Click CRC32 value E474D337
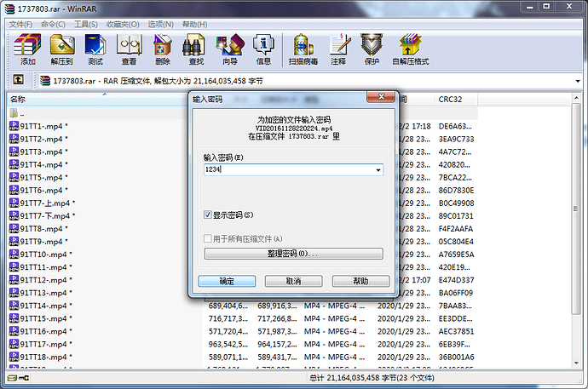Screen dimensions: 588x389 [x=456, y=280]
